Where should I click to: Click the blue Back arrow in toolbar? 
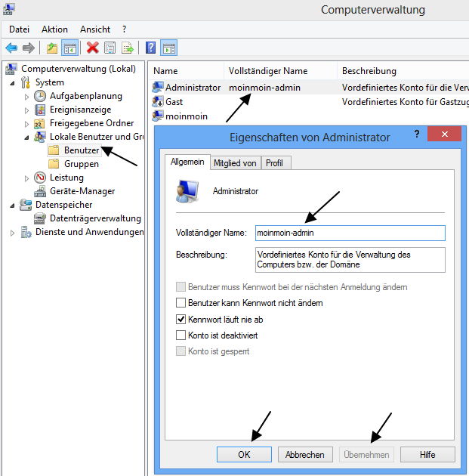click(11, 48)
